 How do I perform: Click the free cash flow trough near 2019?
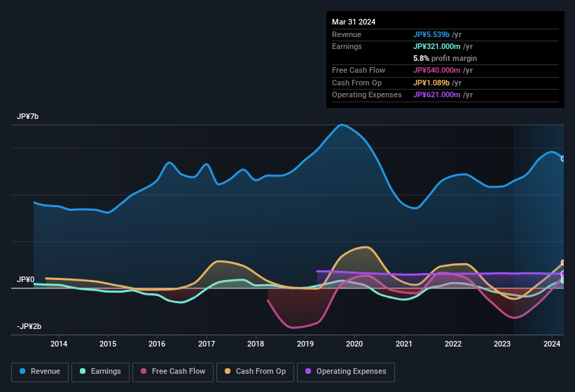pyautogui.click(x=293, y=327)
